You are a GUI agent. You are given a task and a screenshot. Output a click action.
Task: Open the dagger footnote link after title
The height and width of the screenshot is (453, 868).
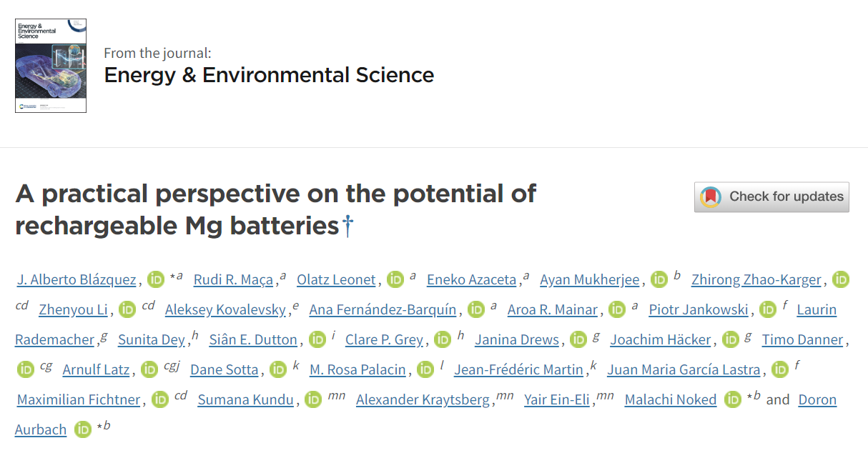tap(347, 226)
